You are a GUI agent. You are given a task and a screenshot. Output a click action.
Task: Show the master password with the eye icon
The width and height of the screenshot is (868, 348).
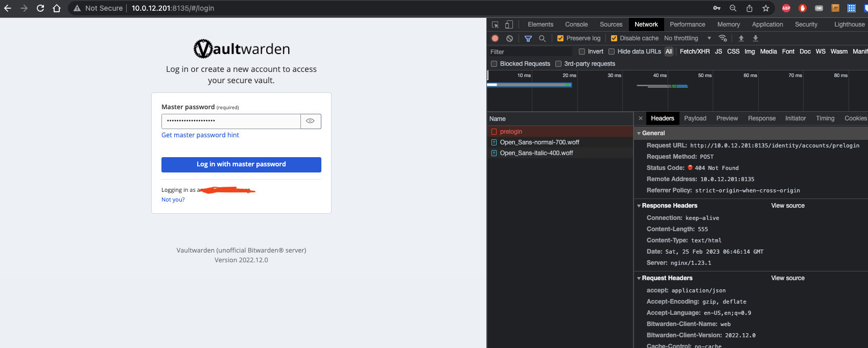click(310, 121)
